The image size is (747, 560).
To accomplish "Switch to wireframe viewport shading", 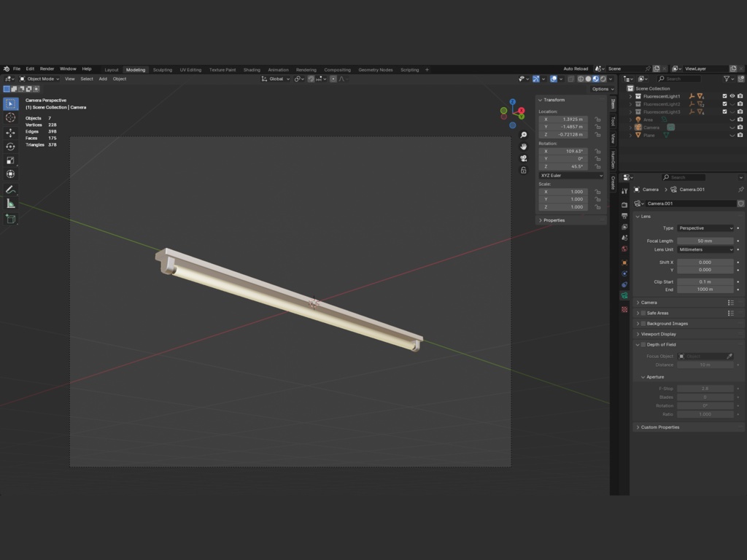I will coord(581,79).
